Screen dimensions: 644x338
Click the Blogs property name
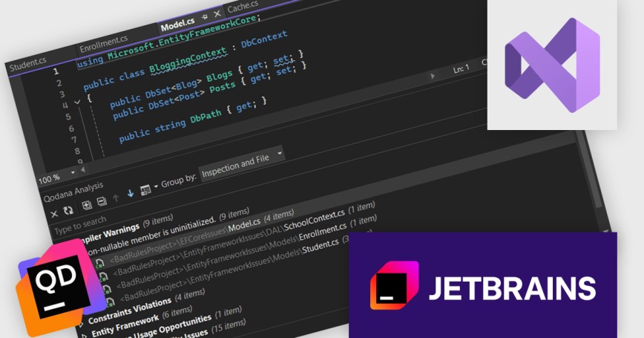click(x=219, y=77)
